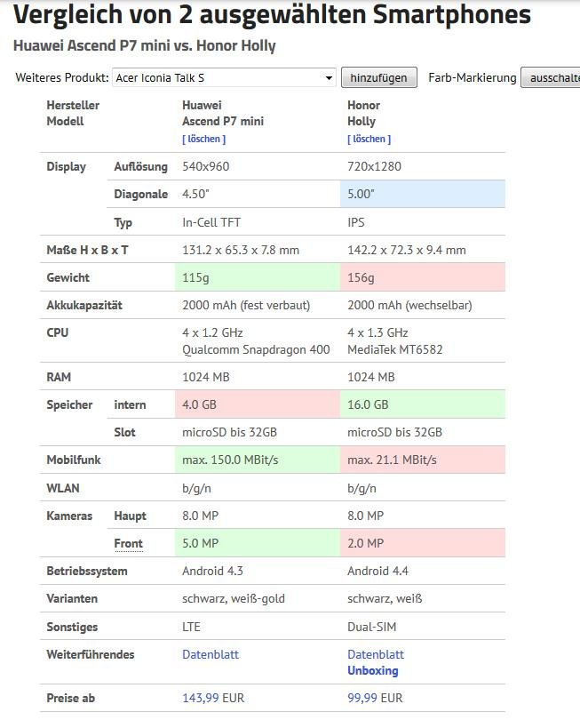
Task: Click the blue-highlighted 5.00" diagonal cell
Action: 423,194
